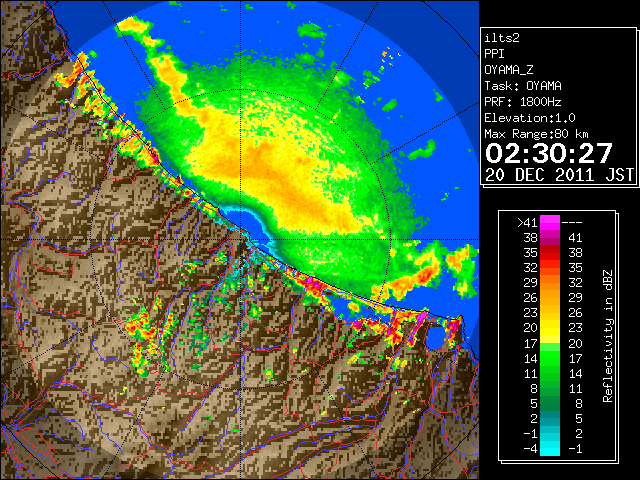Screen dimensions: 640x480
Task: Click the magenta >41 dBZ legend swatch
Action: pyautogui.click(x=550, y=222)
